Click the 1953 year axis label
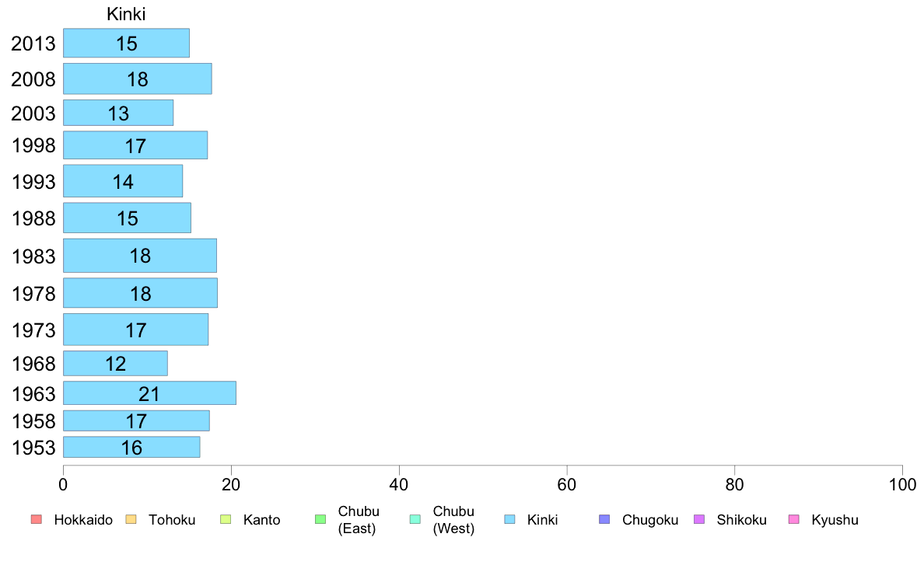This screenshot has width=924, height=572. [33, 448]
